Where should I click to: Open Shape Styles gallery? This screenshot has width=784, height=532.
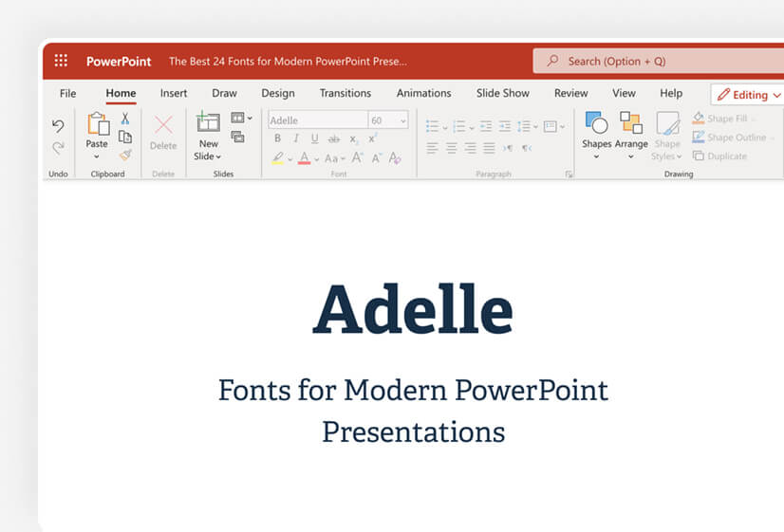(x=667, y=135)
